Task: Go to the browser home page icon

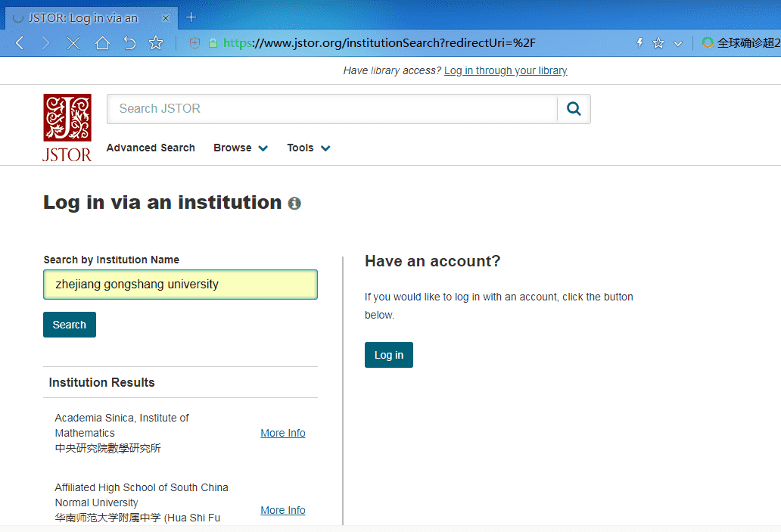Action: [x=102, y=43]
